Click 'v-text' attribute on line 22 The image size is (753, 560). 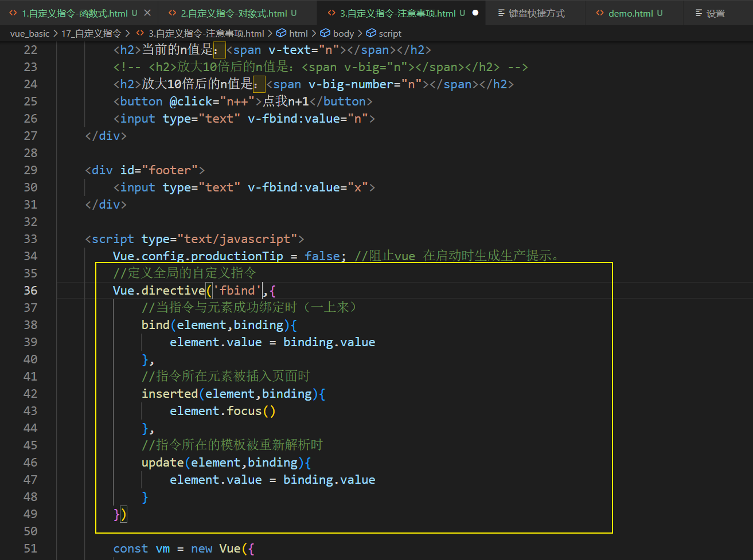(x=290, y=50)
